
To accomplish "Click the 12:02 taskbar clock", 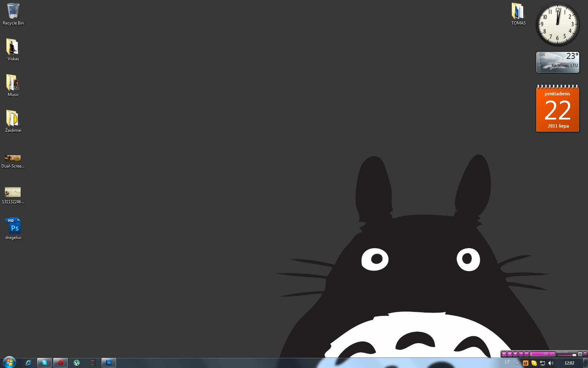I will tap(569, 363).
